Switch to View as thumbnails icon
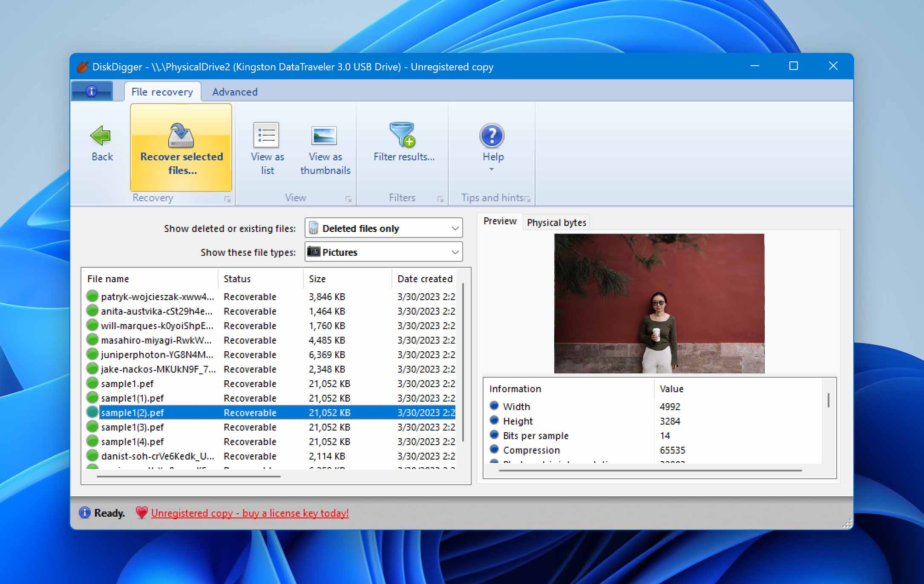Screen dimensions: 924x584 pyautogui.click(x=324, y=136)
